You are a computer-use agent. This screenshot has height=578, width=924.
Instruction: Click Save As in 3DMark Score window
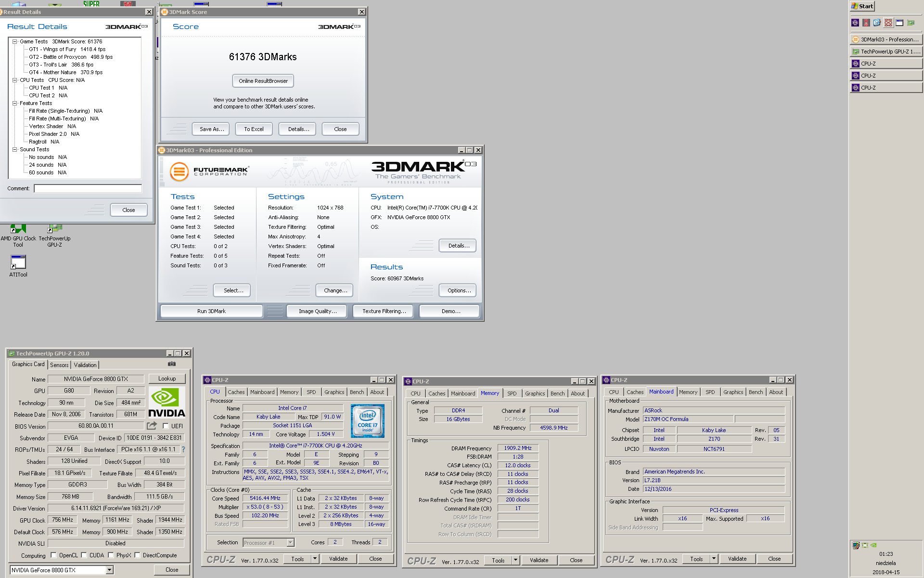pyautogui.click(x=212, y=129)
